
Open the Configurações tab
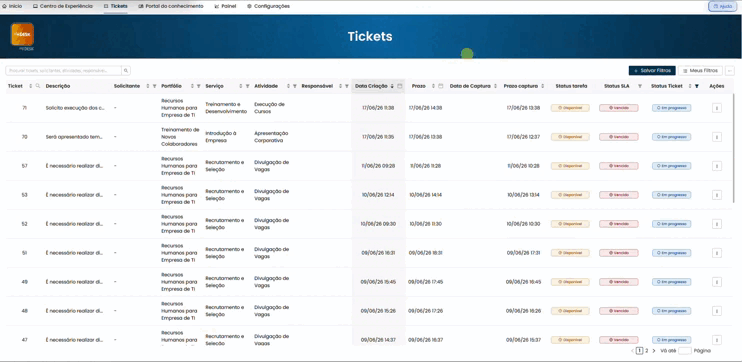tap(268, 6)
